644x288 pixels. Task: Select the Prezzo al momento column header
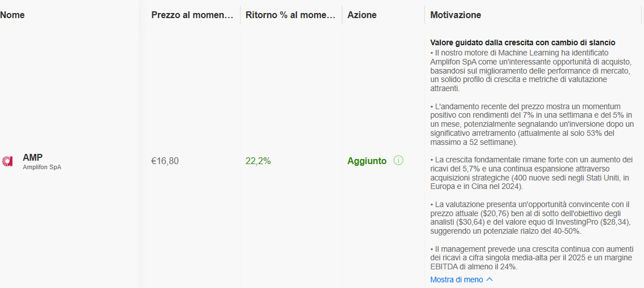point(192,15)
